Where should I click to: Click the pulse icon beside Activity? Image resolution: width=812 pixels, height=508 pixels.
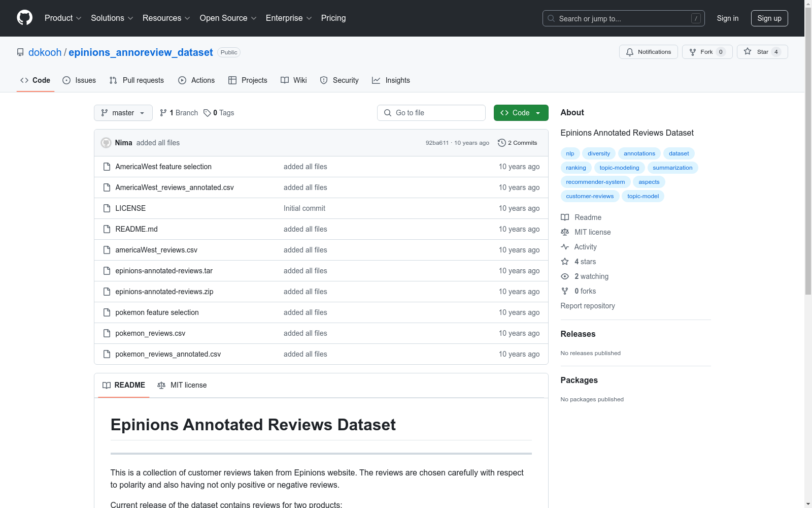(565, 247)
